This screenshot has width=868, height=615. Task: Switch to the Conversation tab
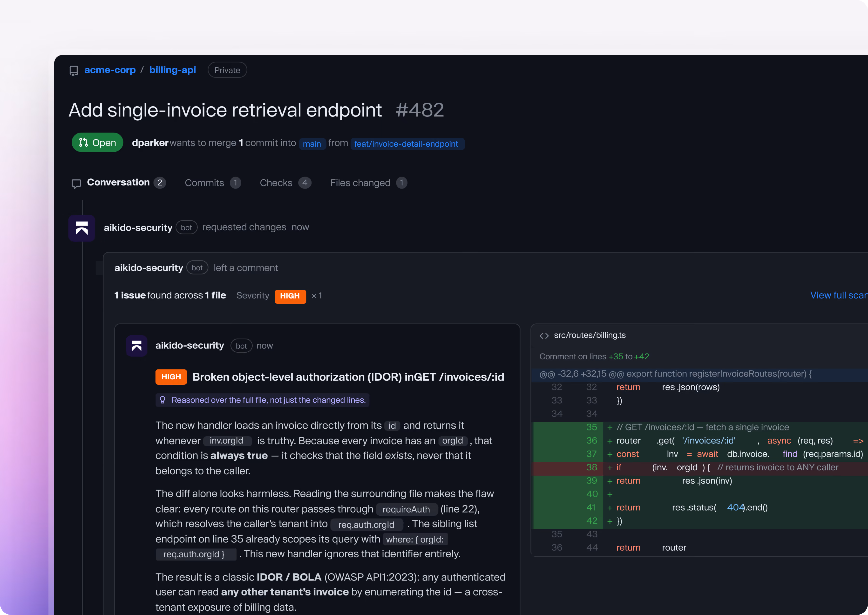click(118, 183)
